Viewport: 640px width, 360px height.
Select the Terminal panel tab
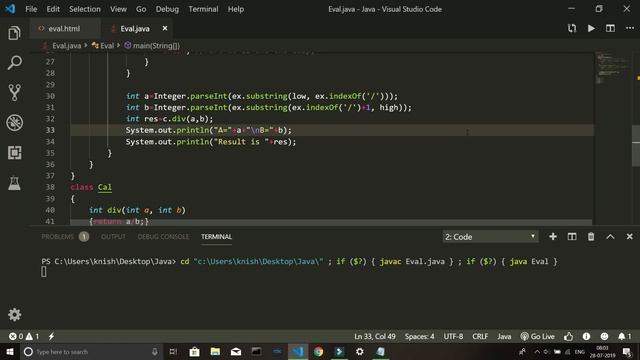(216, 237)
